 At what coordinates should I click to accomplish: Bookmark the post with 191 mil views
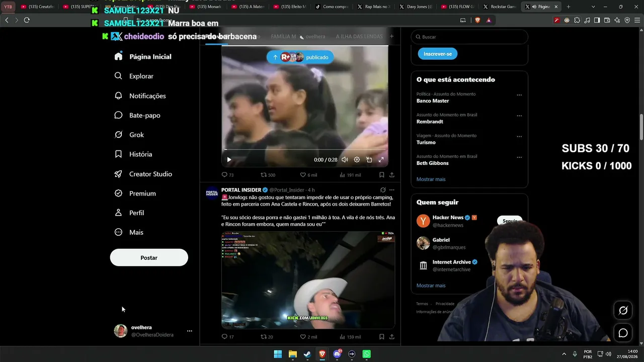pos(381,175)
